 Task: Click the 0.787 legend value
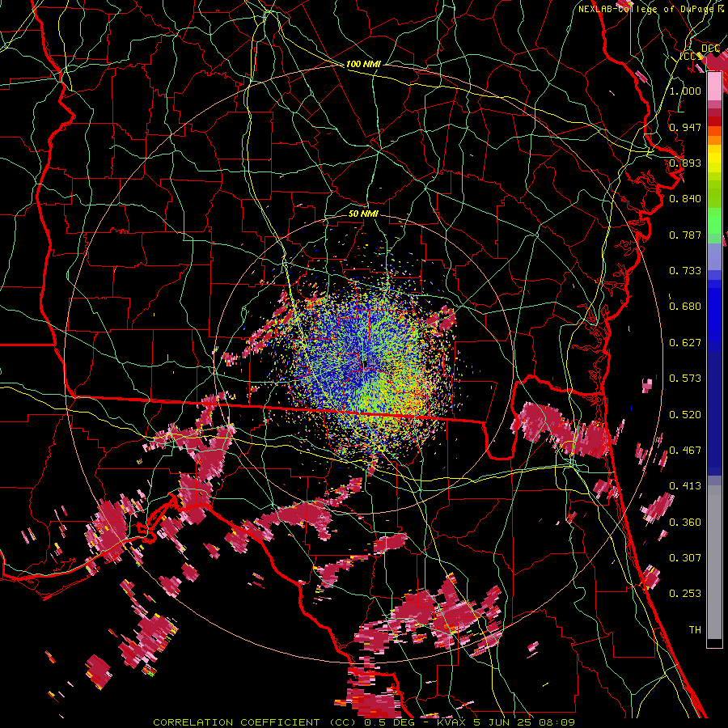[685, 235]
